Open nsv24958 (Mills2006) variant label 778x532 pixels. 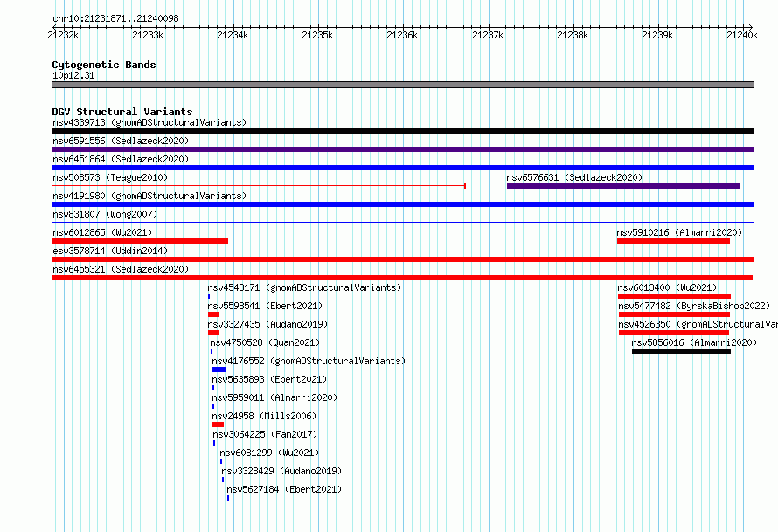[264, 416]
